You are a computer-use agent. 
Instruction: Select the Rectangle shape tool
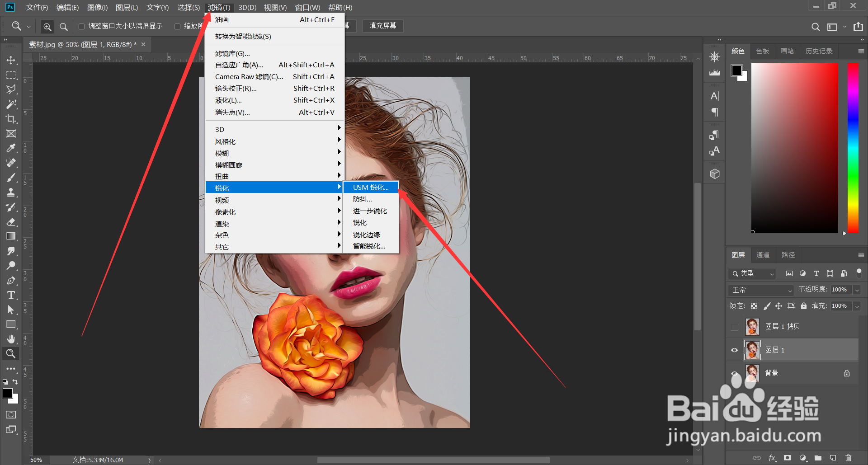[x=11, y=324]
